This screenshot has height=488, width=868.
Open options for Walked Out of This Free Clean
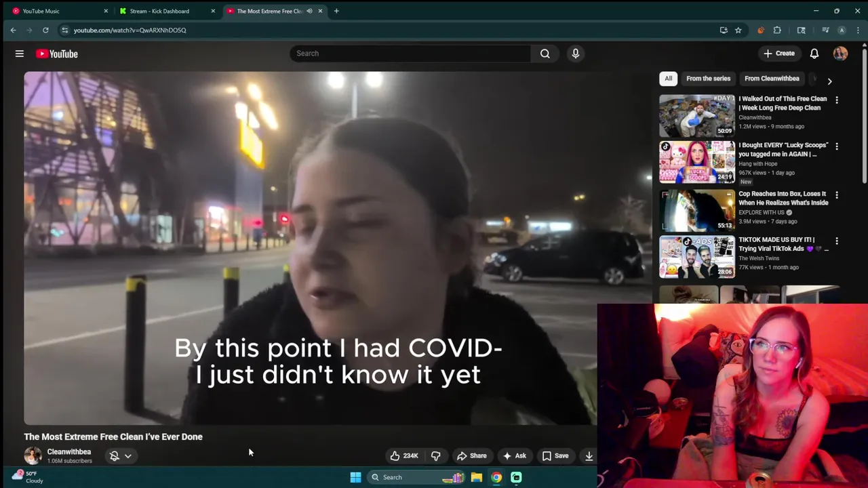point(837,100)
